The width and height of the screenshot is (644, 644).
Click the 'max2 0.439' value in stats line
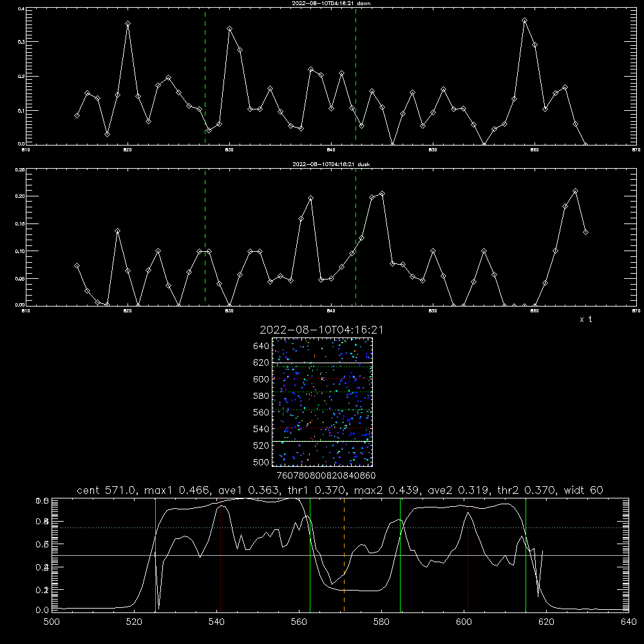387,490
